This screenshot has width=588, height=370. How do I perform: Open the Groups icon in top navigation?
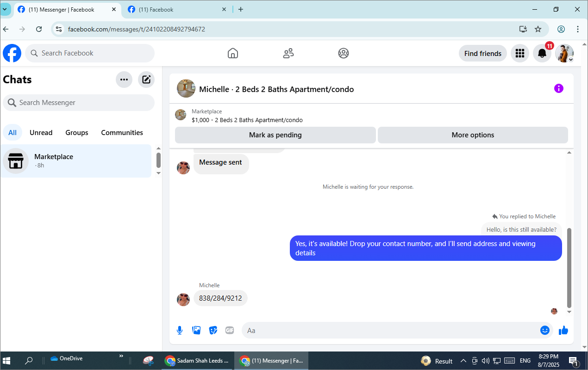pyautogui.click(x=343, y=53)
